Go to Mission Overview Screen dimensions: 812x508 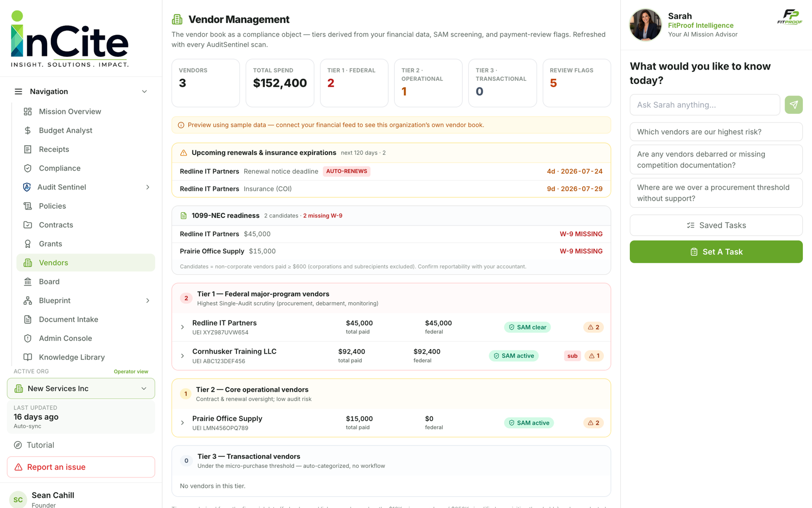tap(86, 111)
